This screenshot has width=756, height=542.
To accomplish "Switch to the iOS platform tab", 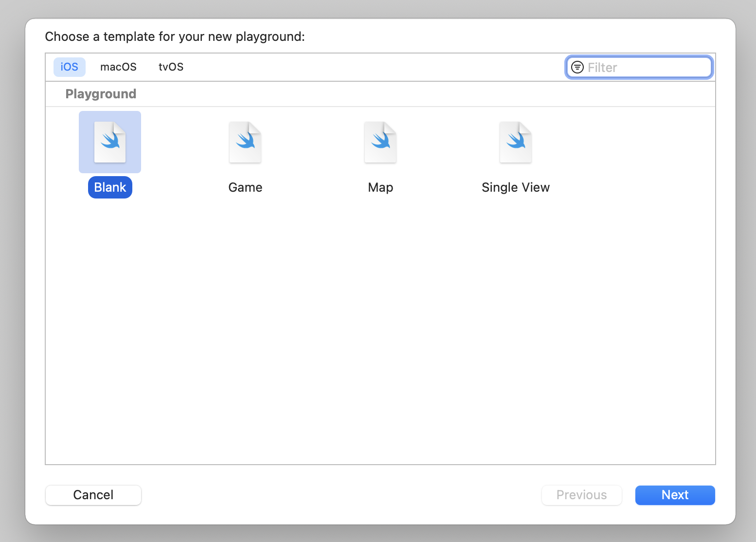I will click(70, 67).
